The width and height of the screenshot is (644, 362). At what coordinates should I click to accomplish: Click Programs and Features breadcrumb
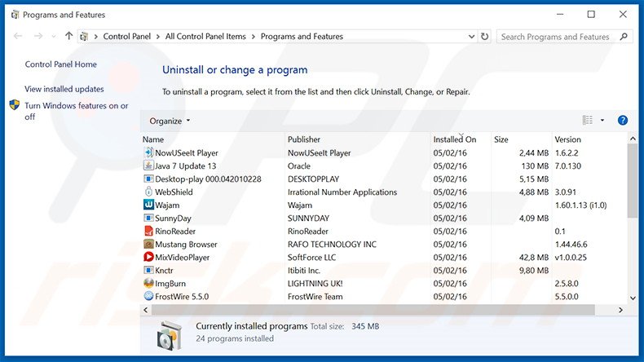click(302, 36)
